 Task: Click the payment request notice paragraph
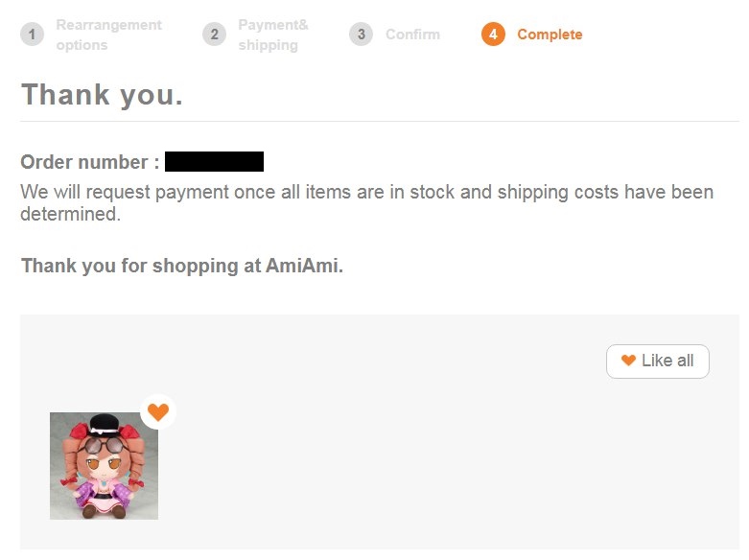[x=366, y=202]
